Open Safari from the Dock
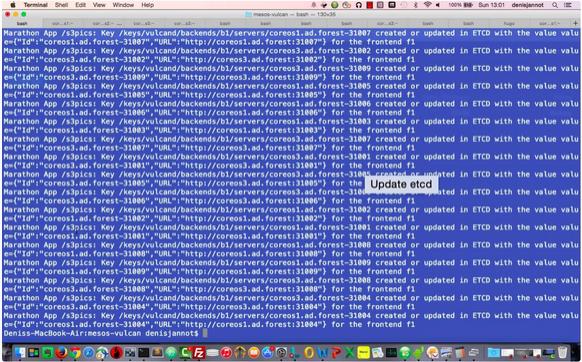 89,352
